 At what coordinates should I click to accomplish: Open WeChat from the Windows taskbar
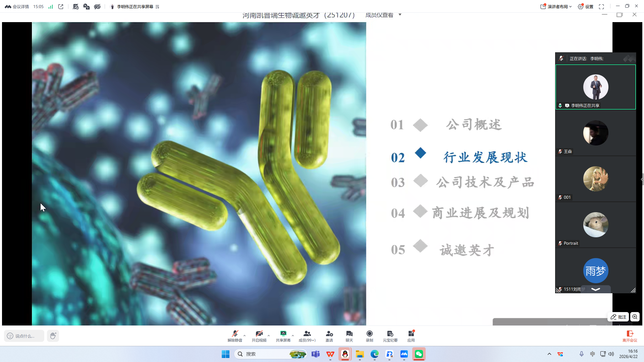pos(419,354)
